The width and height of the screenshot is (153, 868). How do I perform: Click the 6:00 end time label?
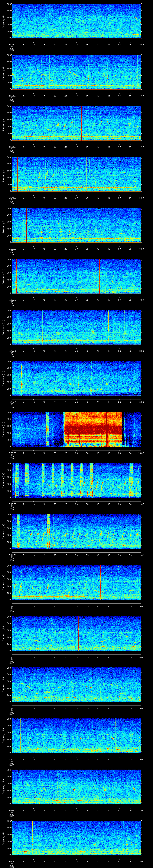click(141, 249)
